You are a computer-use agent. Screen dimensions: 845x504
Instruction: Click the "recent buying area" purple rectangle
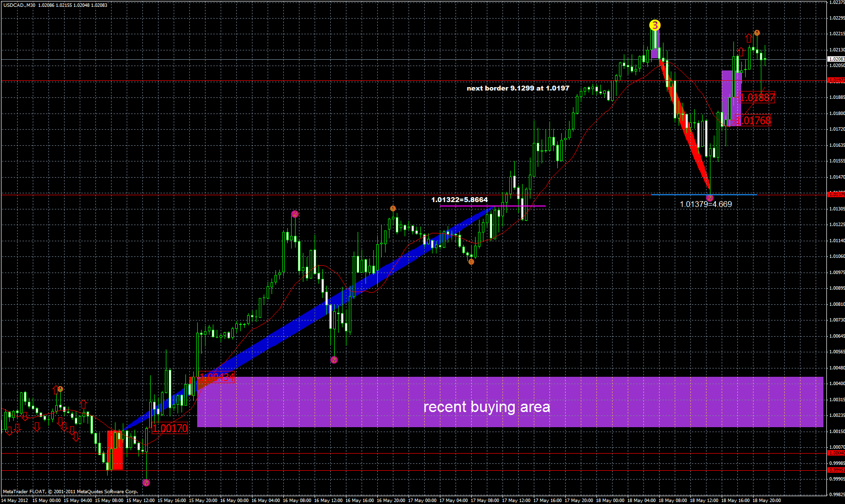click(x=487, y=406)
